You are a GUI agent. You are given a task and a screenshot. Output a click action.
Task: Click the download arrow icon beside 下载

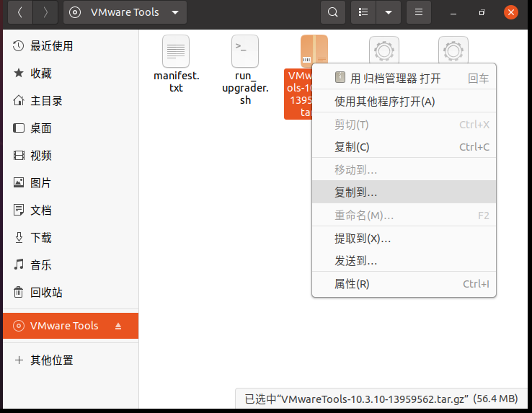coord(19,238)
